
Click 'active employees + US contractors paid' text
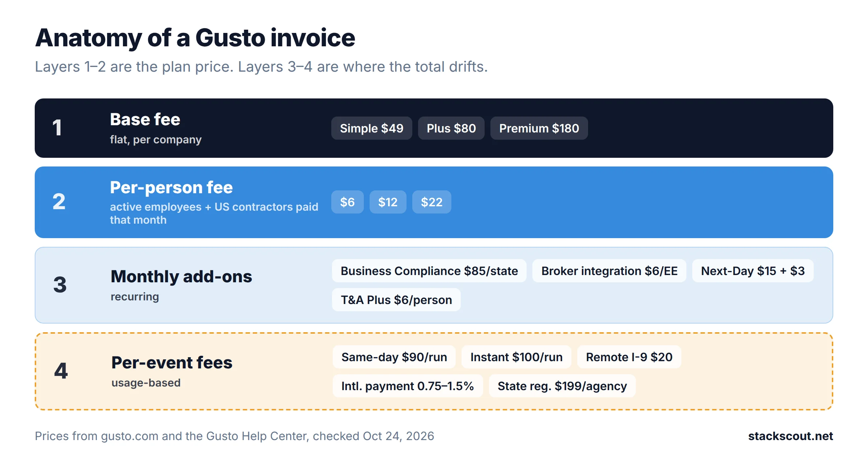coord(214,207)
